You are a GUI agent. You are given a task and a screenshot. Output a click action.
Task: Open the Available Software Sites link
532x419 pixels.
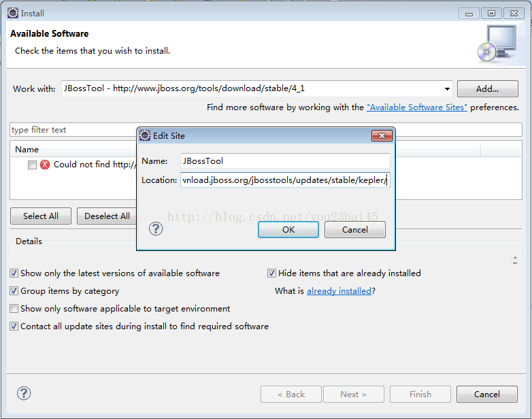[x=416, y=107]
